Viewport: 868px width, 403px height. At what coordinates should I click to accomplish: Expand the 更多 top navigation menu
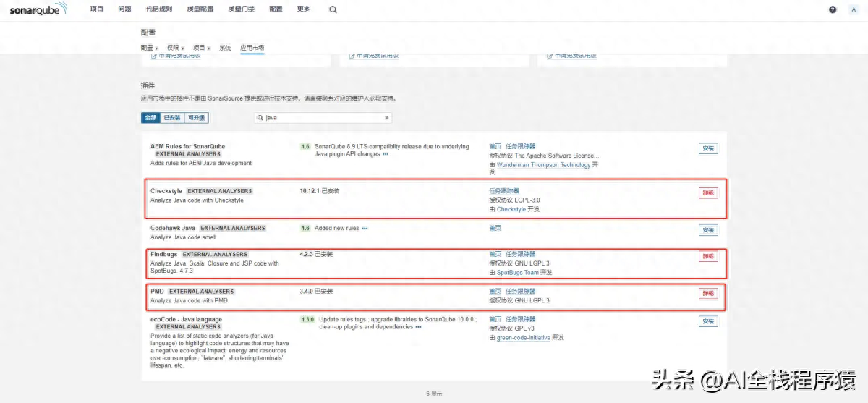click(x=303, y=9)
